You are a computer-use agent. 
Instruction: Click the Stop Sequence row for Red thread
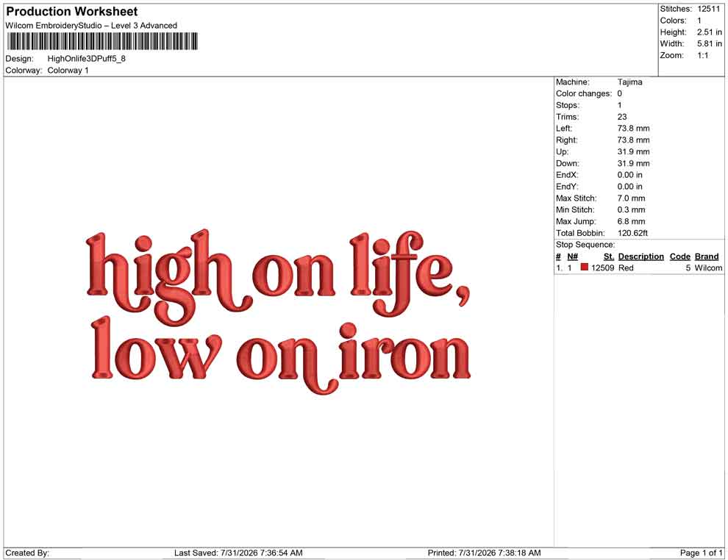[x=639, y=268]
